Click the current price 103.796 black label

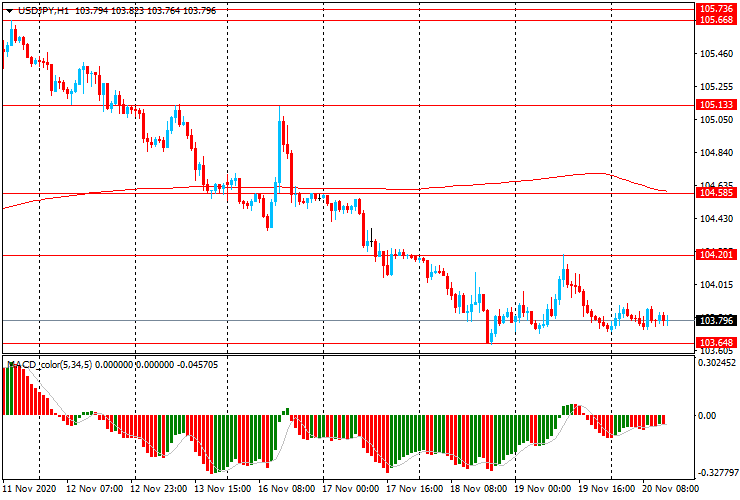(x=716, y=321)
